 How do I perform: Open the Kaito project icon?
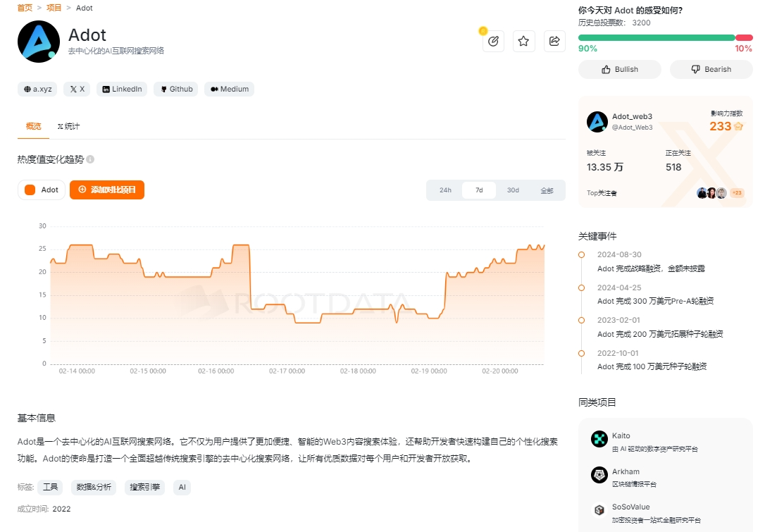pos(599,439)
